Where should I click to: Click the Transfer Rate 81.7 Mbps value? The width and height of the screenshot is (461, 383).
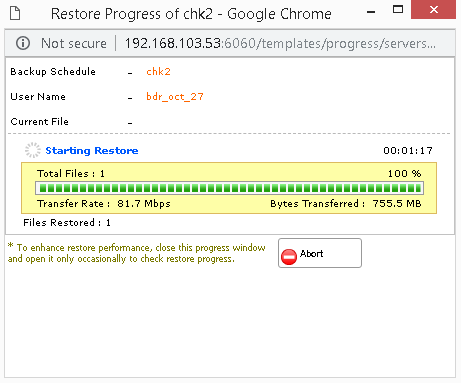coord(144,204)
